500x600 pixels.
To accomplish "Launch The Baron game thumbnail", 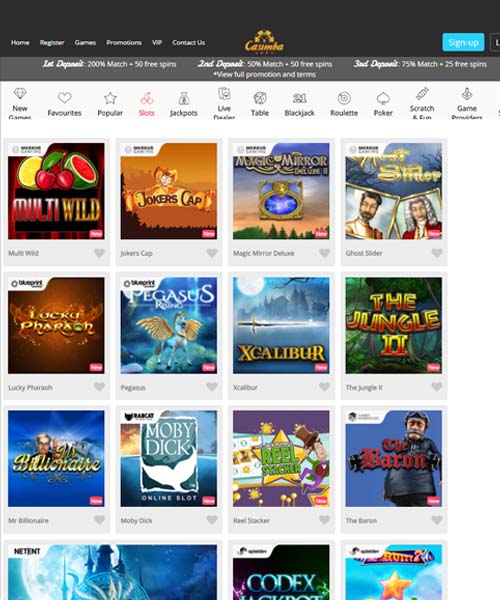I will 394,458.
